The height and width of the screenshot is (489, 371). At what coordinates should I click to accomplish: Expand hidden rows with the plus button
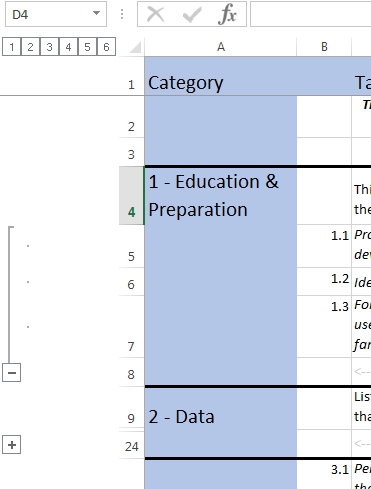[12, 445]
